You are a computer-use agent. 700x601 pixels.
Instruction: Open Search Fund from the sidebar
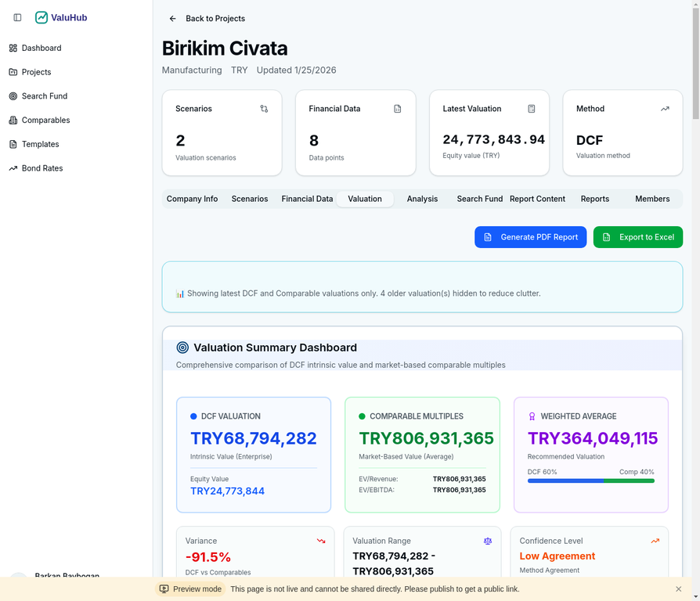pyautogui.click(x=44, y=95)
